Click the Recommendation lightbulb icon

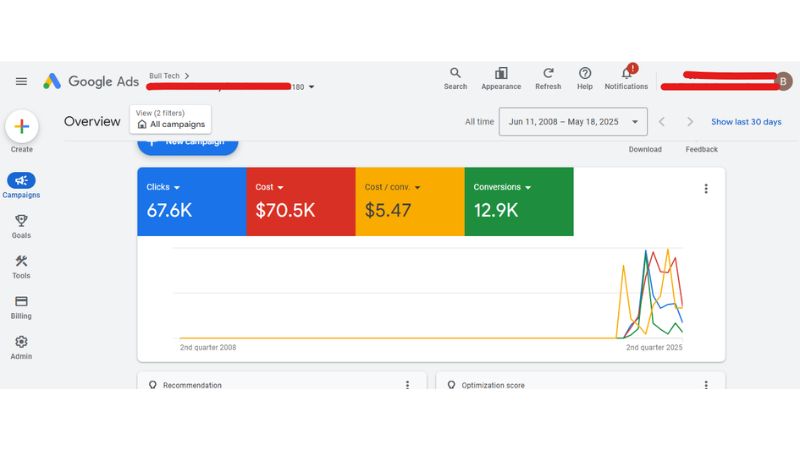tap(153, 385)
